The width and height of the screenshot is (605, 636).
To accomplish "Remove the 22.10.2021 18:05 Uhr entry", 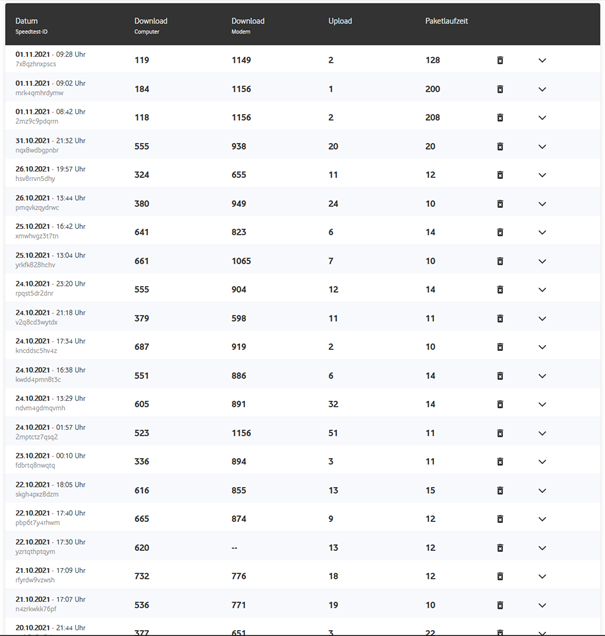I will tap(500, 491).
